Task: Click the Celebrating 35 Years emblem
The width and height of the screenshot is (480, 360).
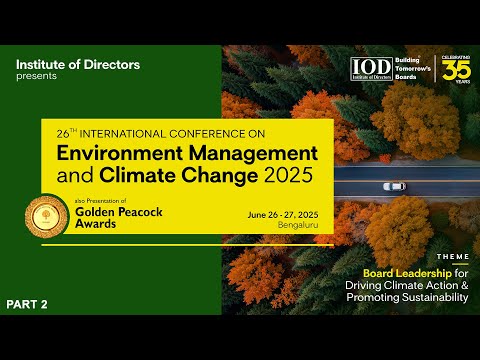Action: [x=456, y=69]
